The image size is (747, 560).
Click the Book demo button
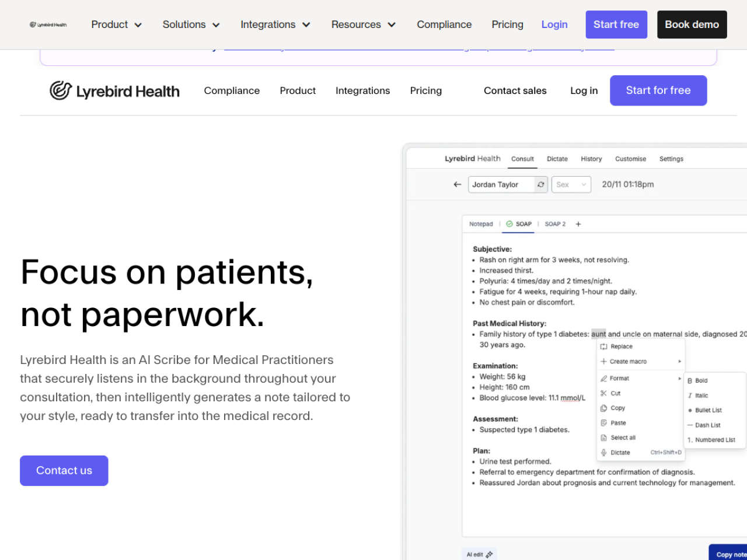tap(692, 24)
